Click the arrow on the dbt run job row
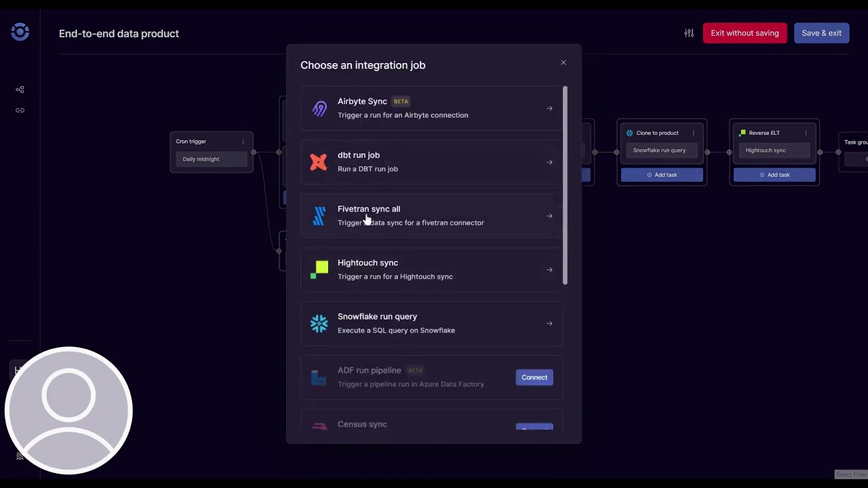Image resolution: width=868 pixels, height=488 pixels. [x=549, y=162]
